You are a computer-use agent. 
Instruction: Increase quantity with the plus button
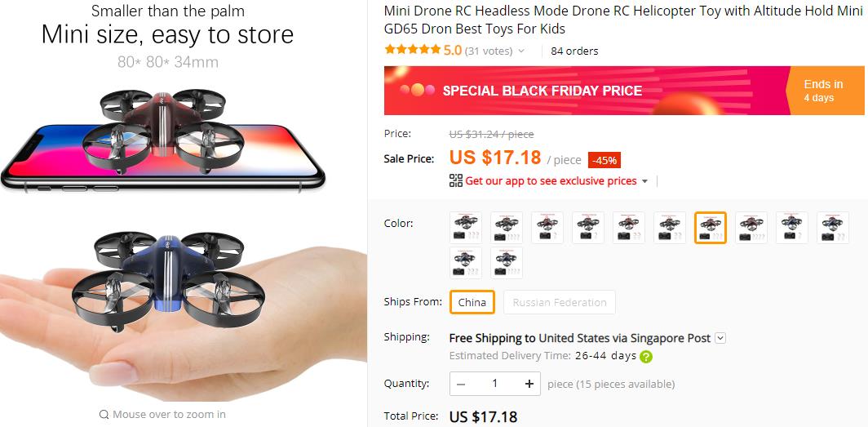coord(529,383)
